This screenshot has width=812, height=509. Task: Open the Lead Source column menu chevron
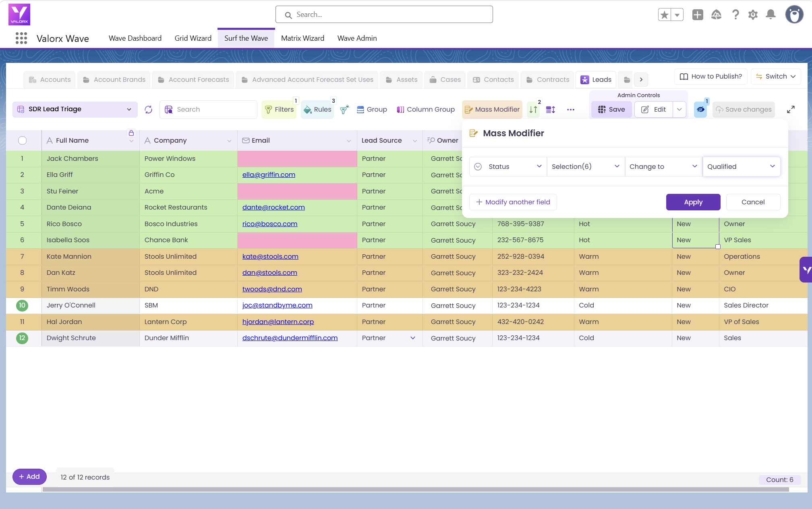(x=415, y=141)
